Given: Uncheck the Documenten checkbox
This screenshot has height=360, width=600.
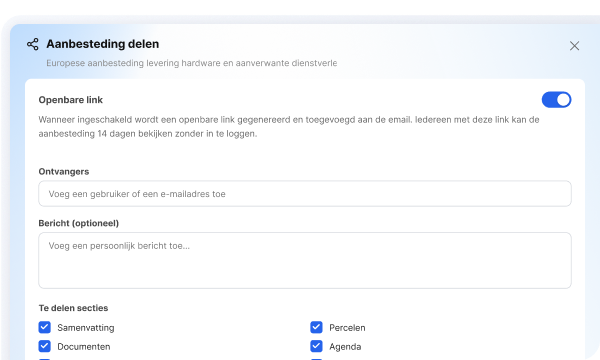Looking at the screenshot, I should coord(45,346).
